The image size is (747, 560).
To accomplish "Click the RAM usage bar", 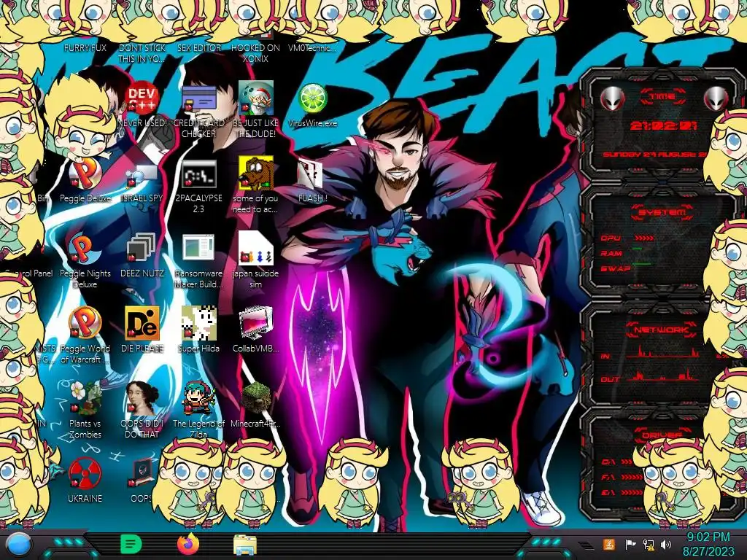I will 638,249.
